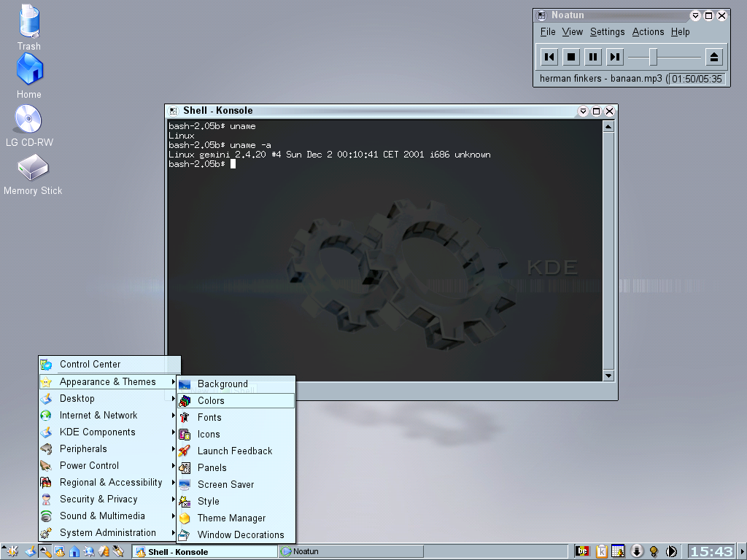The width and height of the screenshot is (747, 560).
Task: Click the light bulb tray icon
Action: pyautogui.click(x=654, y=551)
